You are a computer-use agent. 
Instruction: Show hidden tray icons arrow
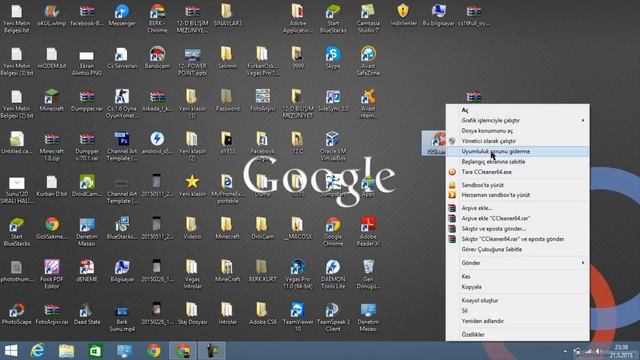[x=565, y=351]
